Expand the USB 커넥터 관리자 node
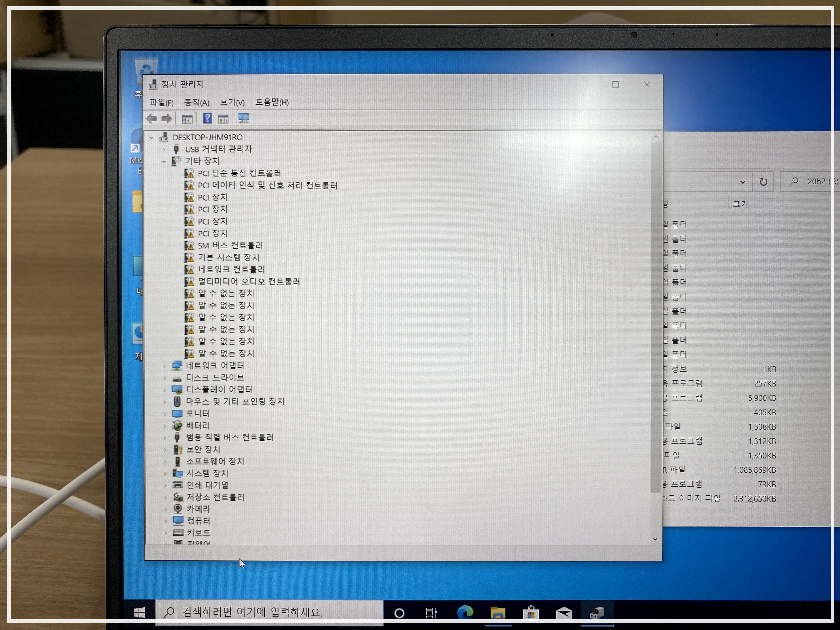Viewport: 840px width, 630px height. point(164,150)
